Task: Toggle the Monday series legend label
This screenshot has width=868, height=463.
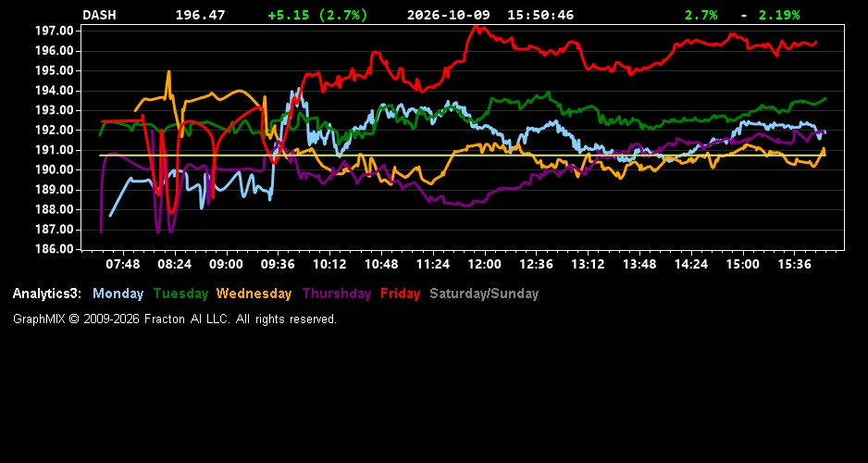Action: (118, 294)
